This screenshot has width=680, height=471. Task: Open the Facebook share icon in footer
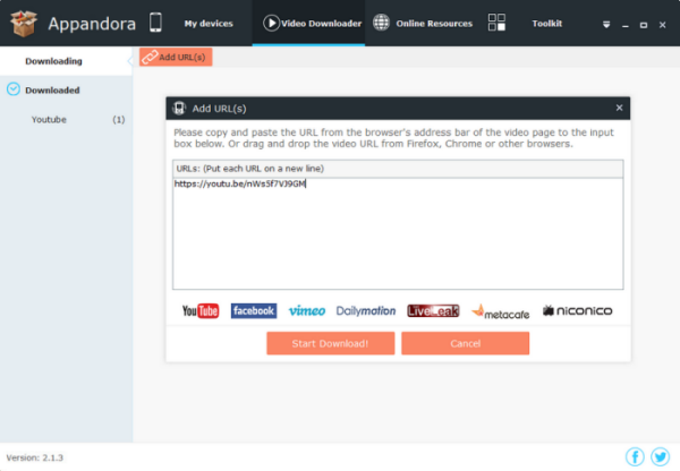pos(635,457)
